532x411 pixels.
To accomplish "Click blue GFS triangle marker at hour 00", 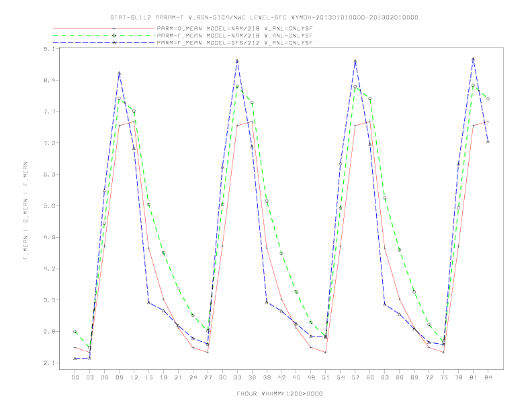I will [x=75, y=359].
